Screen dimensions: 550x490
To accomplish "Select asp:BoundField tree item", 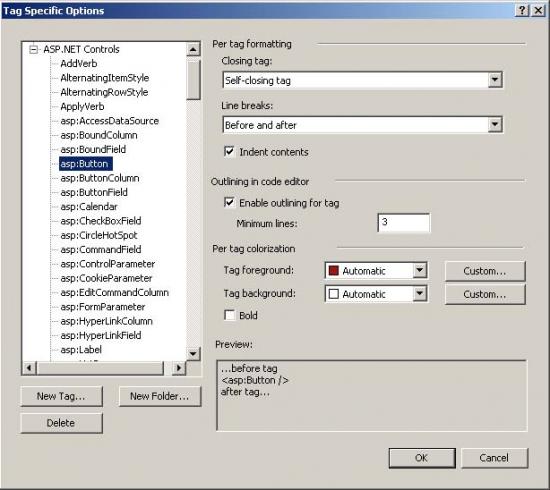I will point(93,149).
